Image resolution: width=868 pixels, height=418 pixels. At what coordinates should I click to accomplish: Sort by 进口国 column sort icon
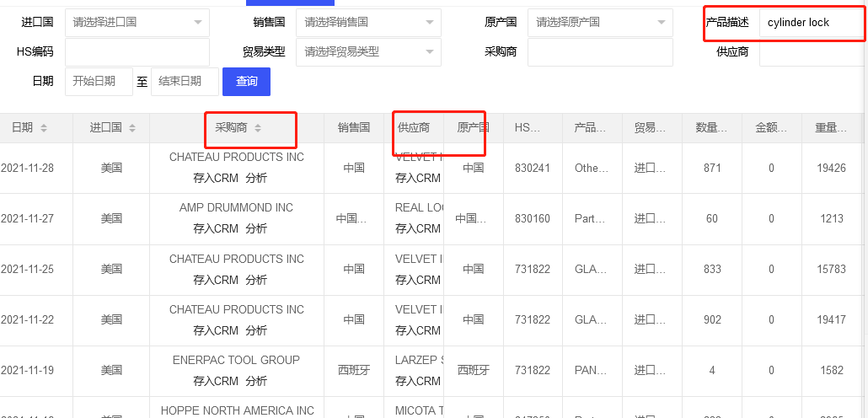[x=132, y=128]
